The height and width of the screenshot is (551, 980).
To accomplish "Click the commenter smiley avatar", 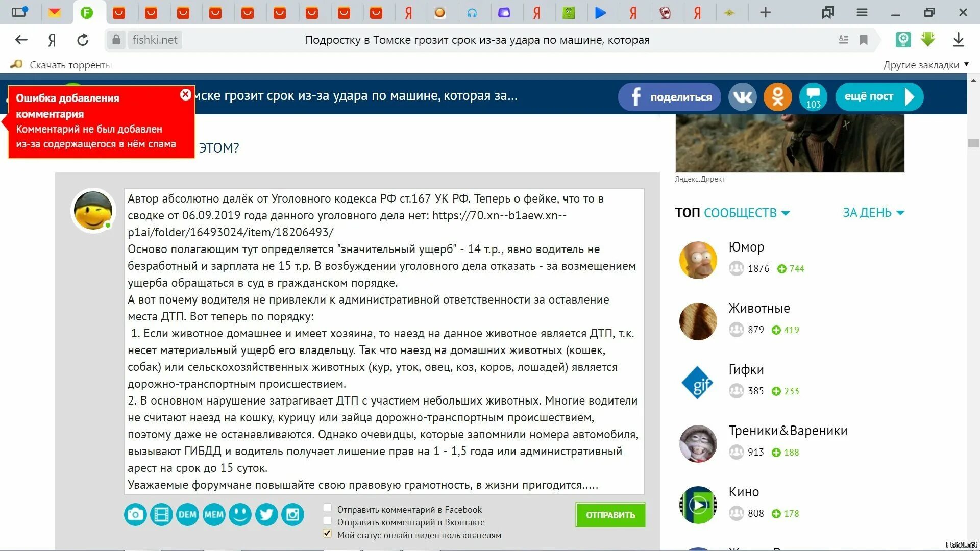I will tap(93, 211).
